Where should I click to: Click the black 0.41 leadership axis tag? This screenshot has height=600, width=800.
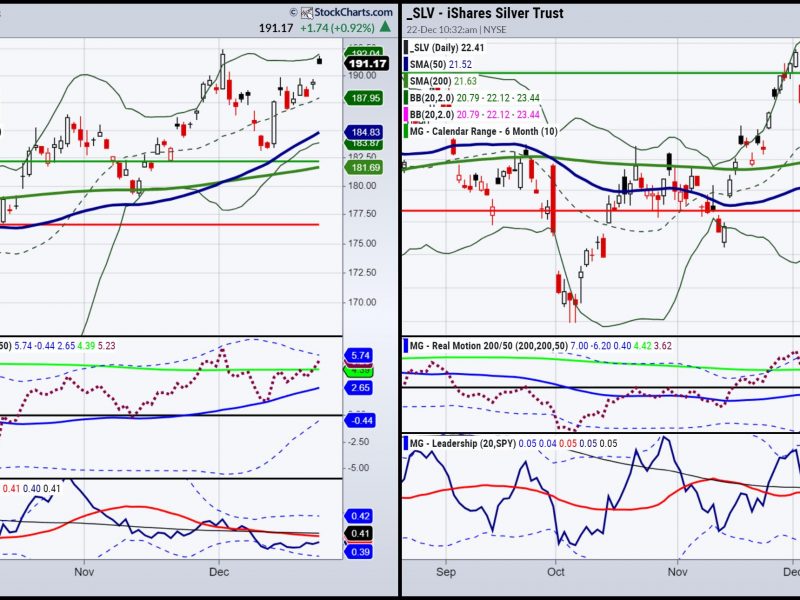pyautogui.click(x=360, y=534)
